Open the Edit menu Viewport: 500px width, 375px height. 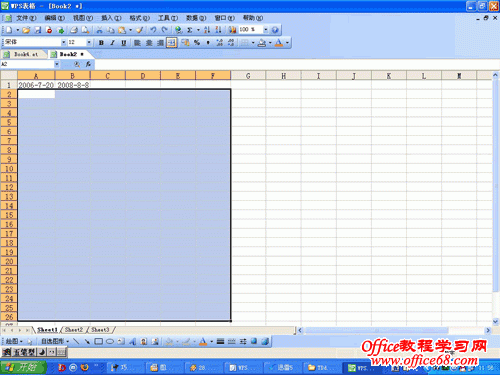54,18
